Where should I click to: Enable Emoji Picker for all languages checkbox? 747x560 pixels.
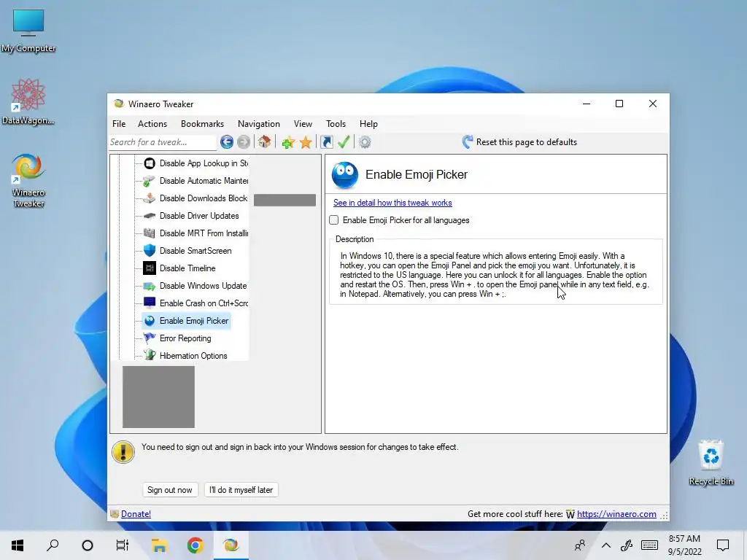(334, 220)
